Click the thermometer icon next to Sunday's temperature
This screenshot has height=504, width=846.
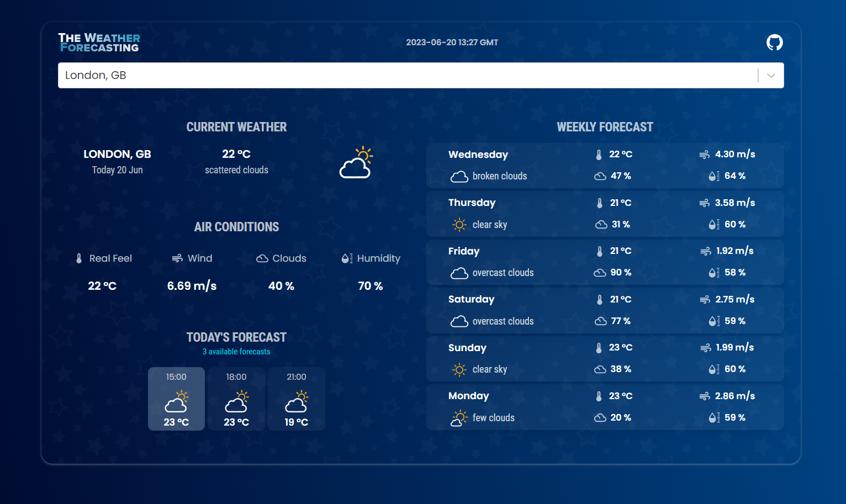[599, 348]
